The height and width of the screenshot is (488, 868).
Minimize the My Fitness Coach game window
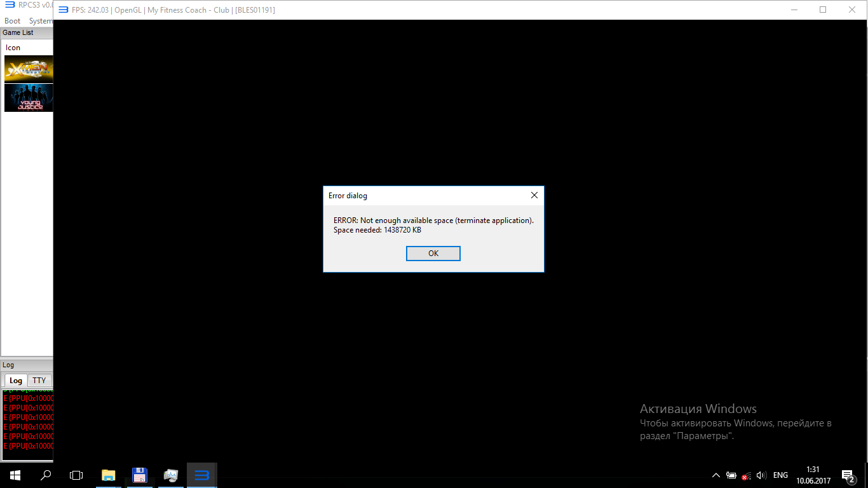pos(794,10)
